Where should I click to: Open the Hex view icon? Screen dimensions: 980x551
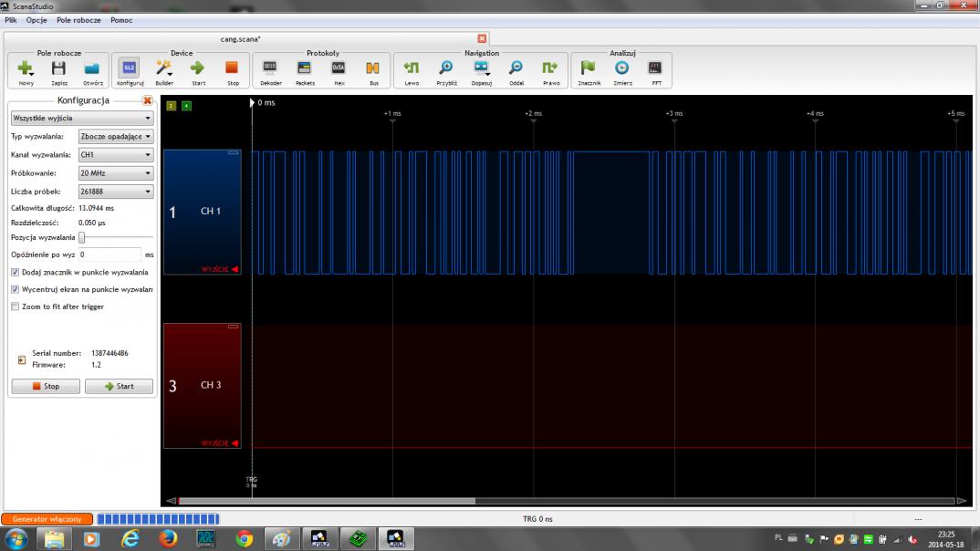[339, 68]
